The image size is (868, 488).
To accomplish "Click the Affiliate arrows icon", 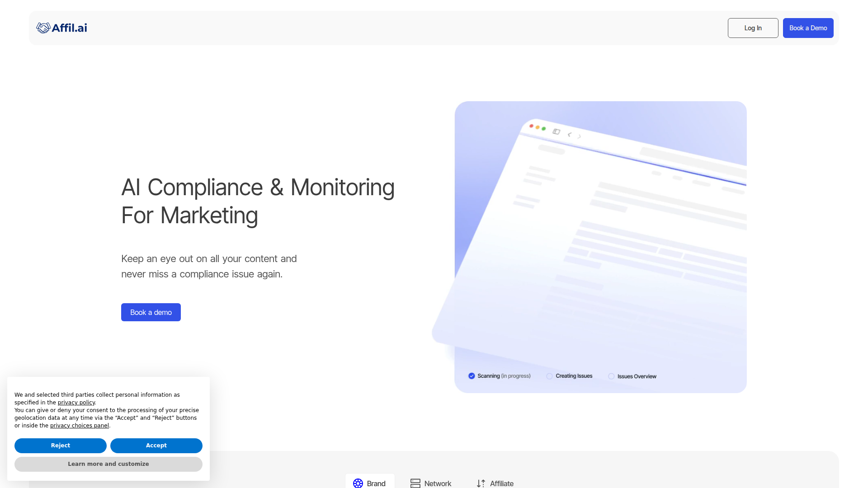I will pos(481,483).
